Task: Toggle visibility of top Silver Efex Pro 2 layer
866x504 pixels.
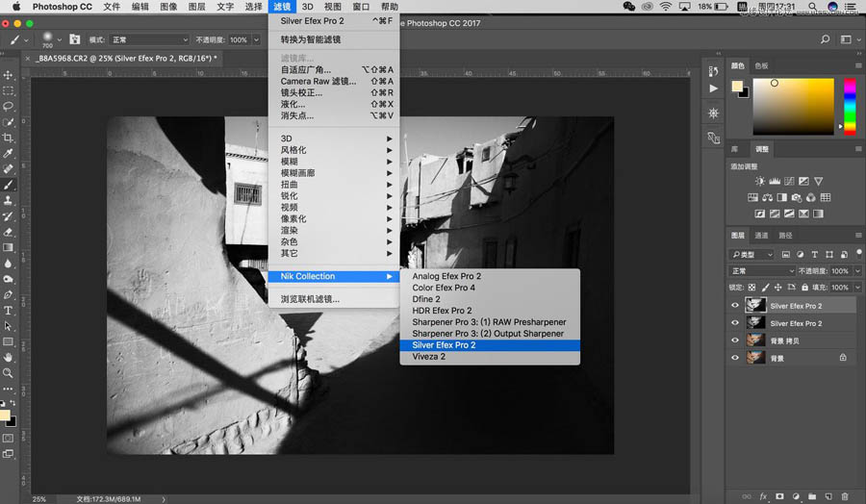Action: coord(734,305)
